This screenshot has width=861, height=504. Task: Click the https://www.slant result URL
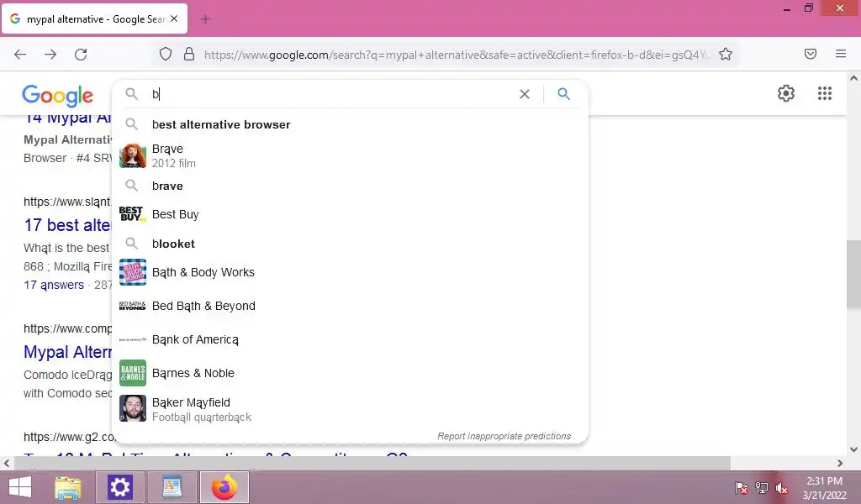click(x=67, y=202)
